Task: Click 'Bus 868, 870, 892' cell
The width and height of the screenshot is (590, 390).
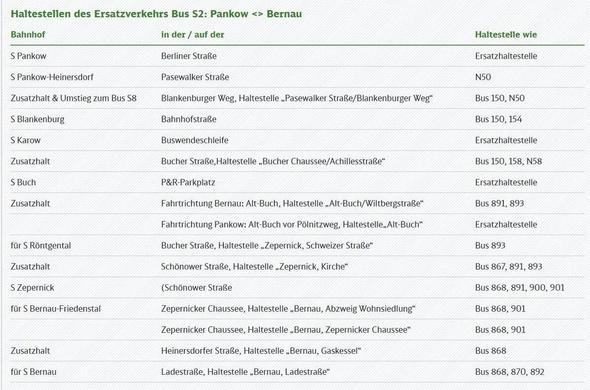Action: [509, 372]
